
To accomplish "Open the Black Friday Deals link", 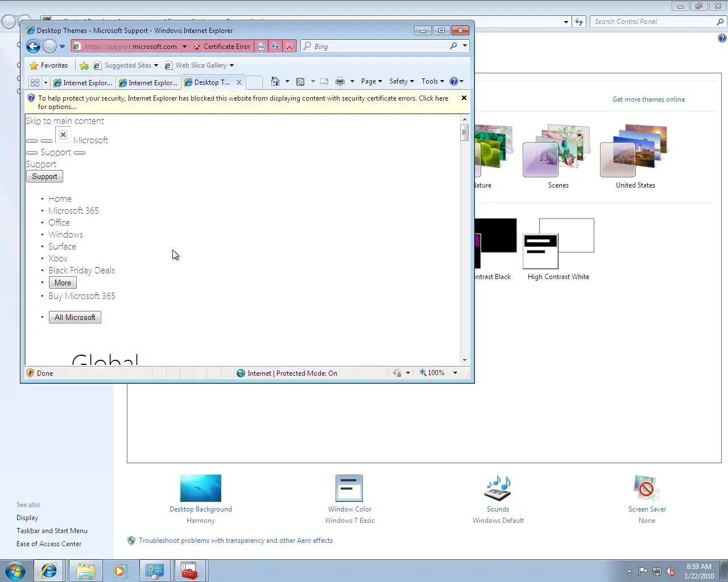I will (x=81, y=271).
